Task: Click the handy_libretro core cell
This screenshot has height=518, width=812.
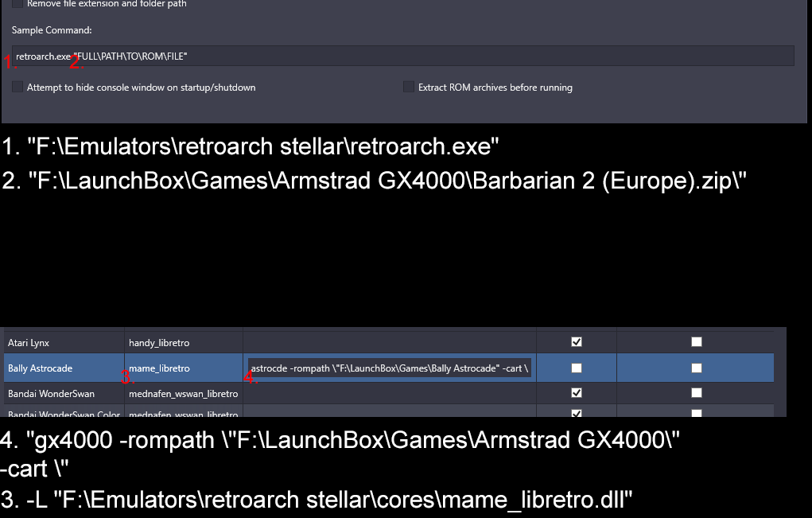Action: pos(184,342)
